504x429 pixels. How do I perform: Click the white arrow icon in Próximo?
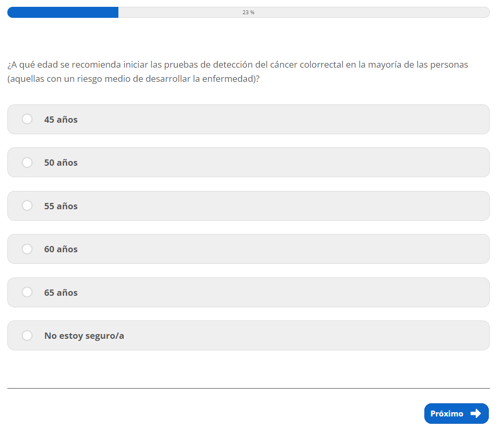[x=476, y=414]
